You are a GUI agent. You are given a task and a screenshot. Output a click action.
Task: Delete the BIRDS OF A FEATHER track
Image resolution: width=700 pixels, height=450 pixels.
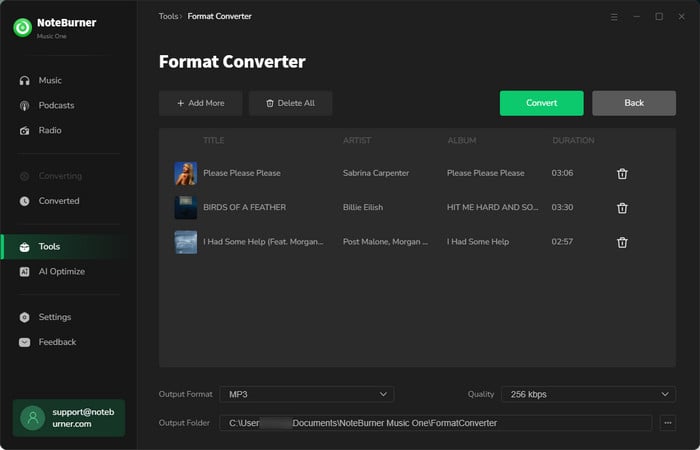pyautogui.click(x=622, y=208)
